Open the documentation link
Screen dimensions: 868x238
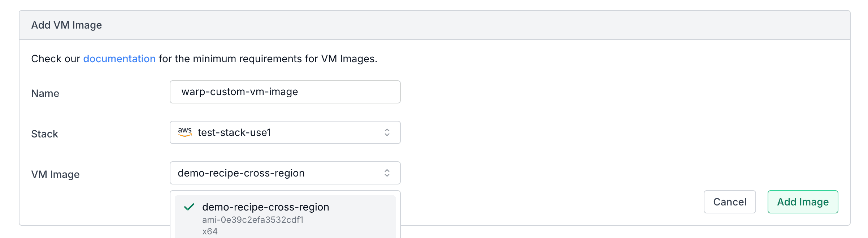[119, 58]
